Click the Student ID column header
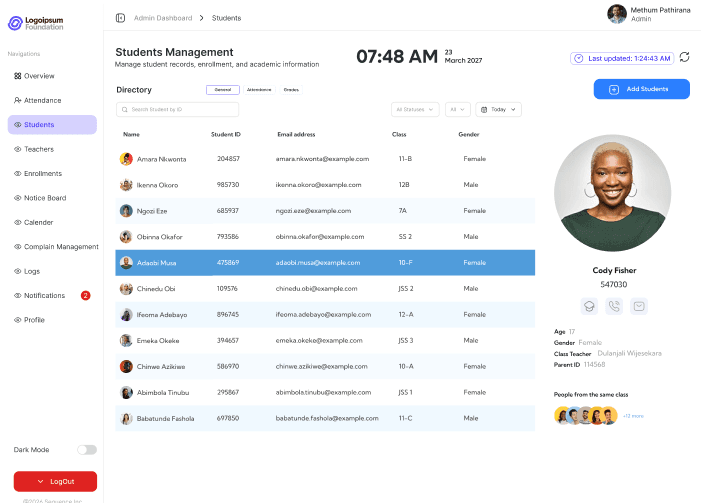The width and height of the screenshot is (701, 503). (226, 134)
